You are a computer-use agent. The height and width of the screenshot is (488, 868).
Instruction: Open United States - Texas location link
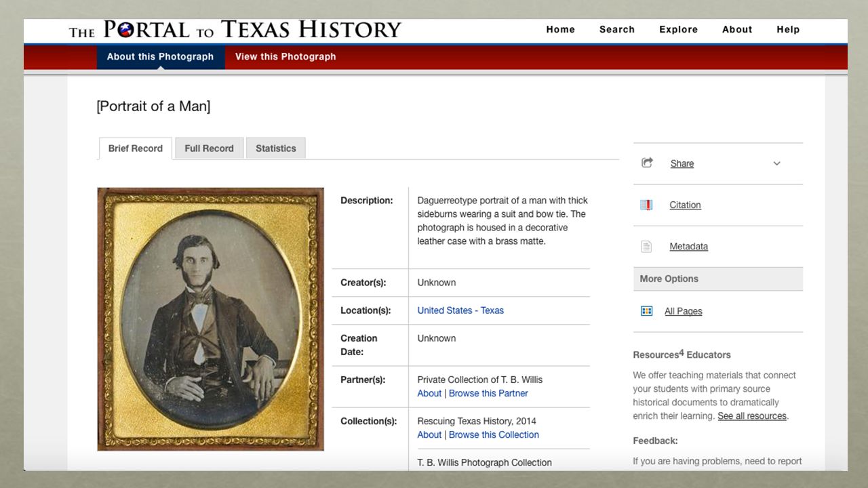coord(460,310)
